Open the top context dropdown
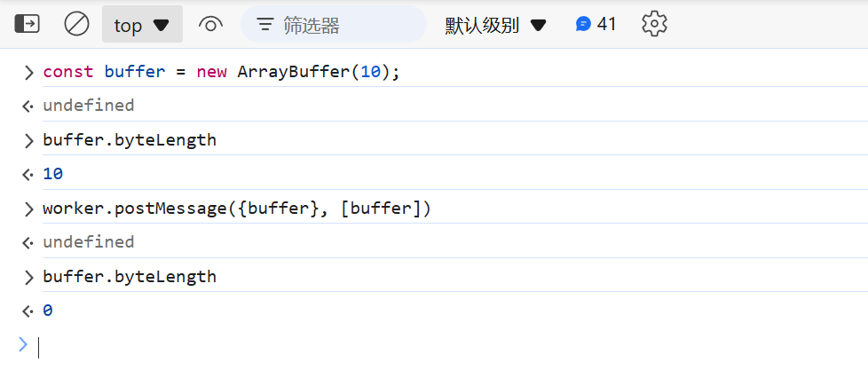This screenshot has width=868, height=386. [142, 25]
